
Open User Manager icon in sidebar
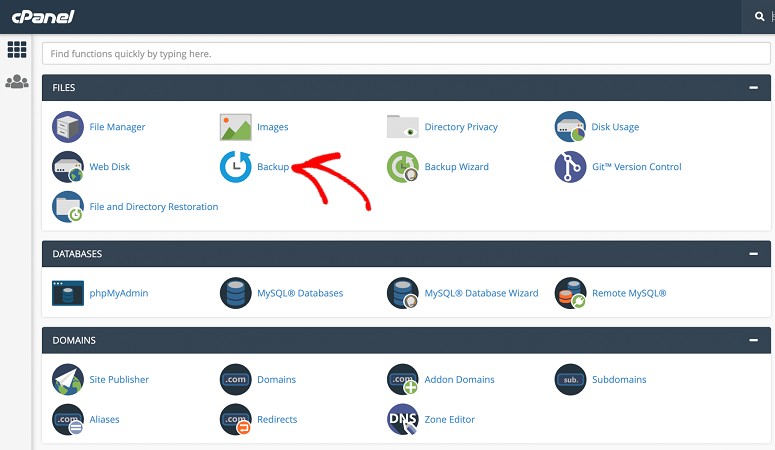[x=17, y=82]
